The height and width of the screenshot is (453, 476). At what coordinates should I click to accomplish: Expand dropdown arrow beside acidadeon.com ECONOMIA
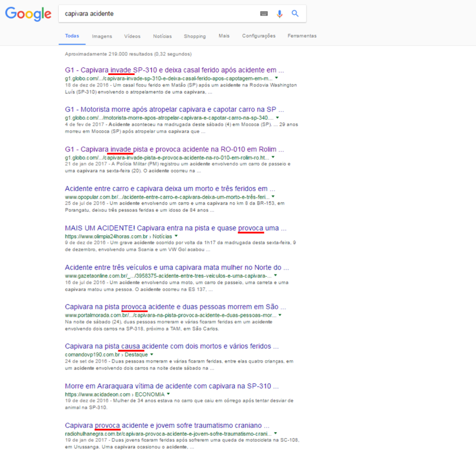(x=168, y=394)
